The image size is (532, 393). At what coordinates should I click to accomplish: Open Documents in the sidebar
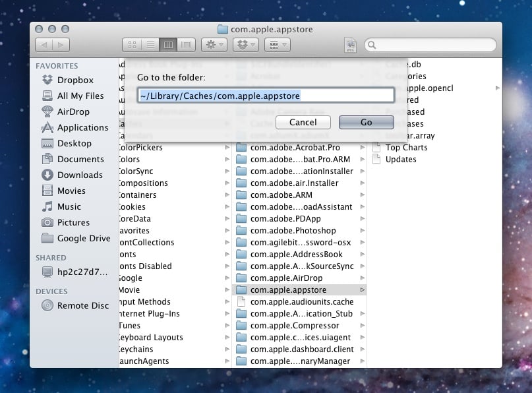point(74,159)
